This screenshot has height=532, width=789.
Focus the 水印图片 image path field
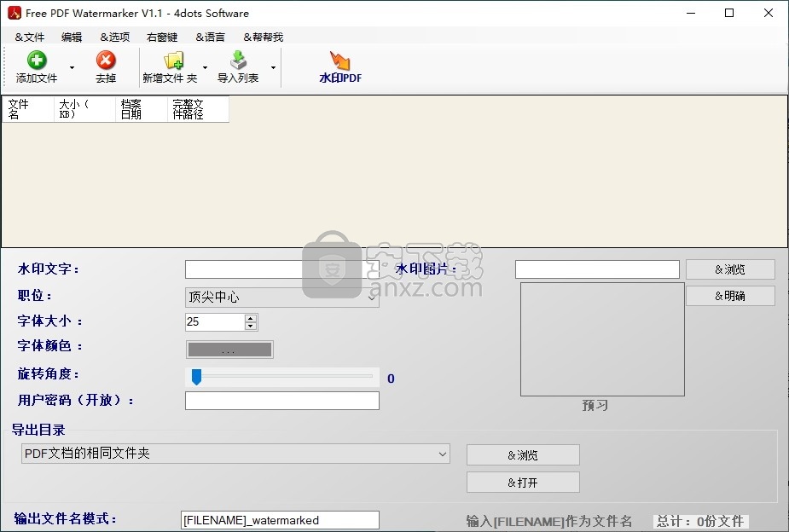point(597,269)
